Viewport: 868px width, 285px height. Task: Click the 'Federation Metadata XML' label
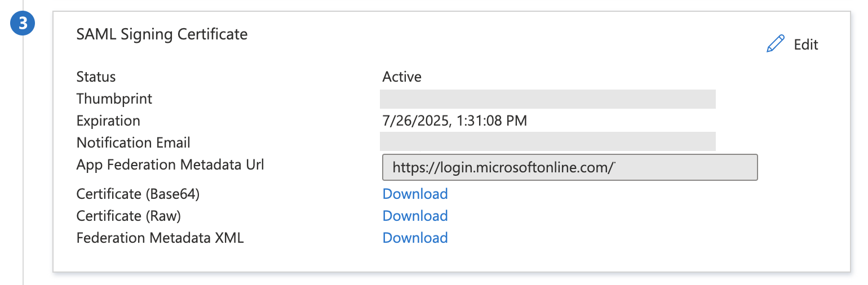pyautogui.click(x=160, y=238)
